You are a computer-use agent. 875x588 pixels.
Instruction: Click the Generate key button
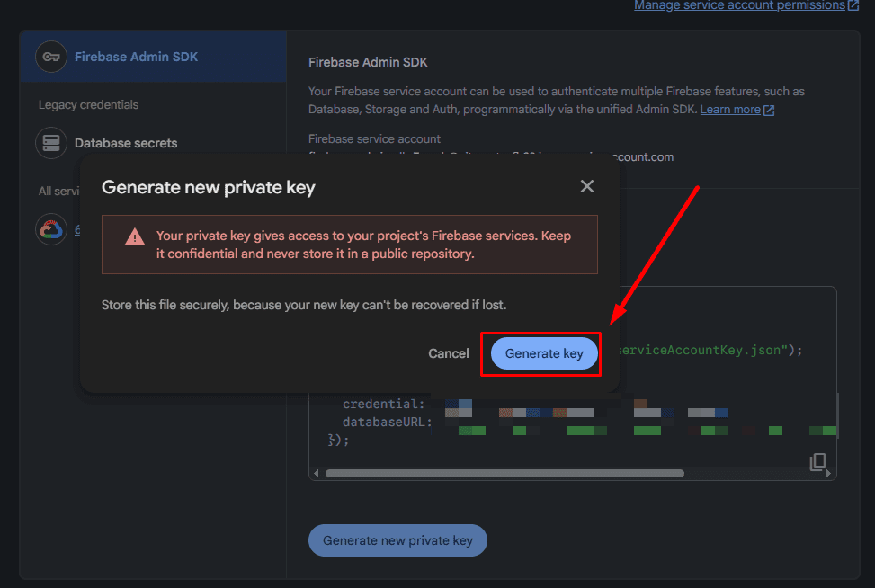544,353
